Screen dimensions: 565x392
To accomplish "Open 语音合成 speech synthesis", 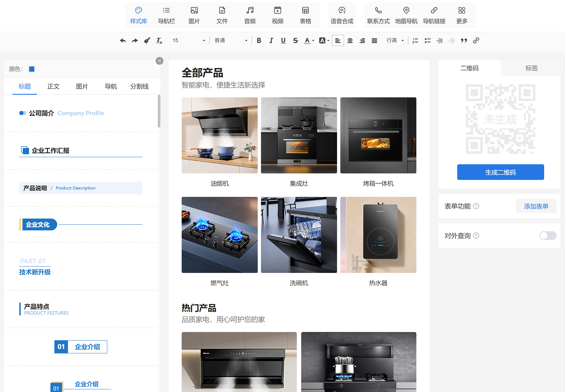I will (x=342, y=15).
